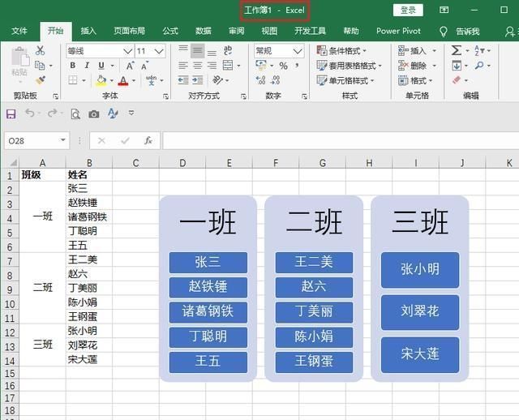519x420 pixels.
Task: Switch to the 插入 ribbon tab
Action: [x=88, y=31]
